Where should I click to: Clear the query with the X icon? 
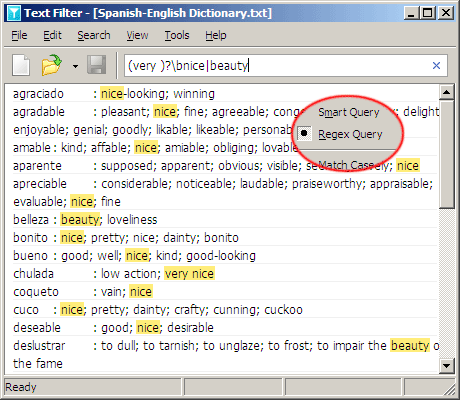click(436, 66)
